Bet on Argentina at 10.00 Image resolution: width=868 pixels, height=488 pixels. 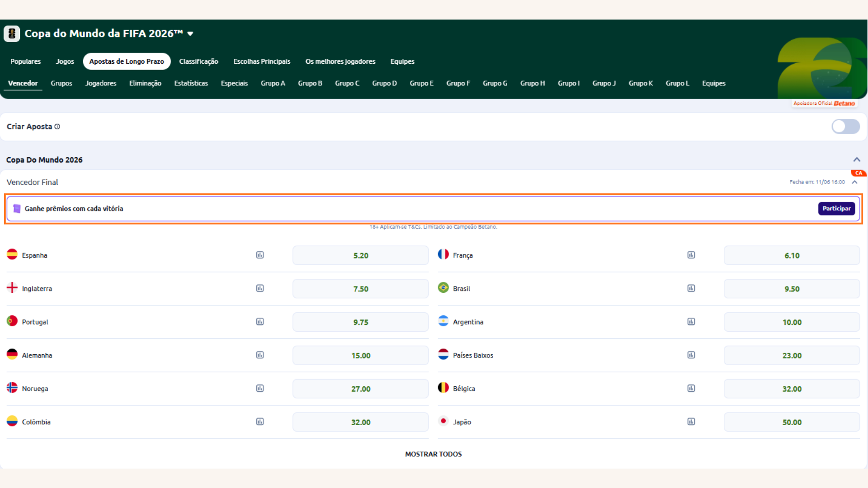(792, 322)
